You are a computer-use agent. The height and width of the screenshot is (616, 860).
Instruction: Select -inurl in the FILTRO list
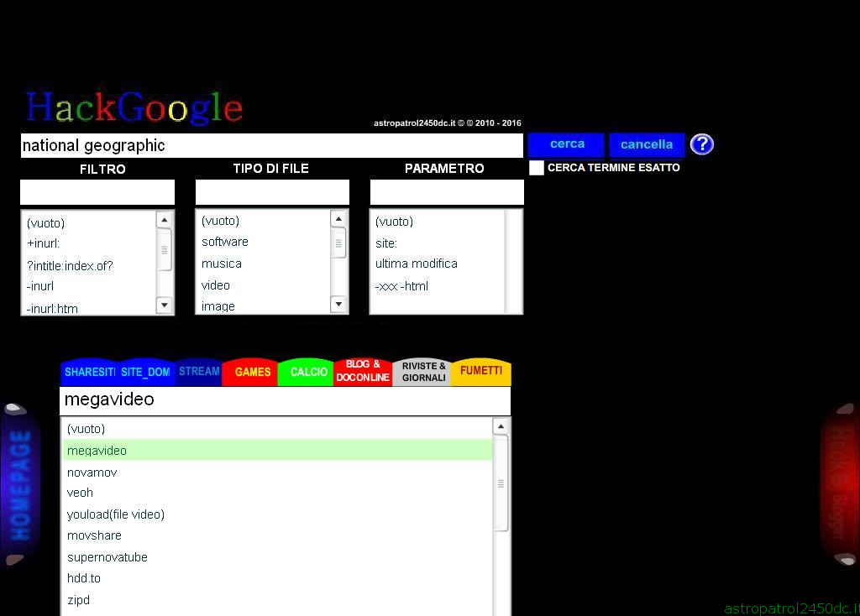pos(91,286)
